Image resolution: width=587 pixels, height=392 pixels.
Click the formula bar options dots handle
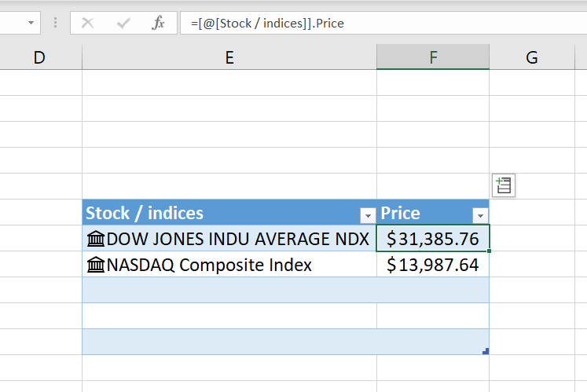pos(56,23)
